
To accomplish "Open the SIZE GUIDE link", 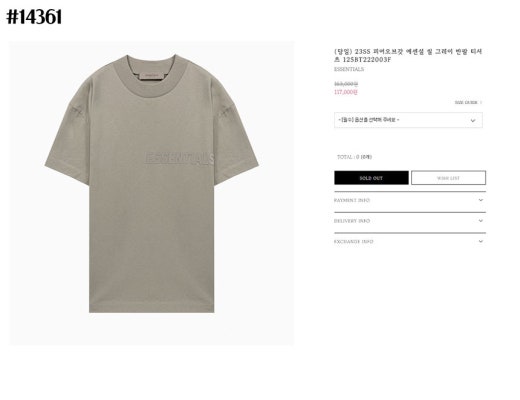I will 466,102.
